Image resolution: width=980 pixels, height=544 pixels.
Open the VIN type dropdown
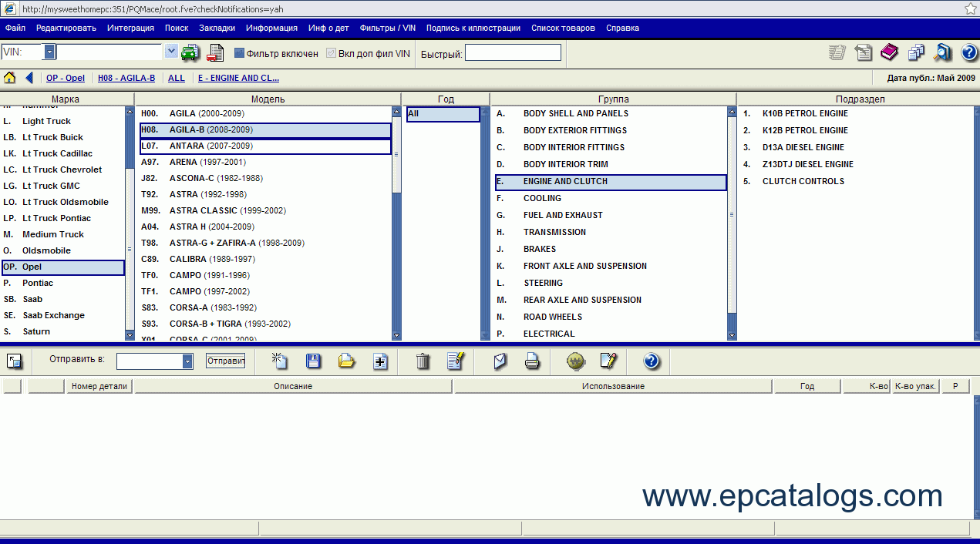[49, 52]
